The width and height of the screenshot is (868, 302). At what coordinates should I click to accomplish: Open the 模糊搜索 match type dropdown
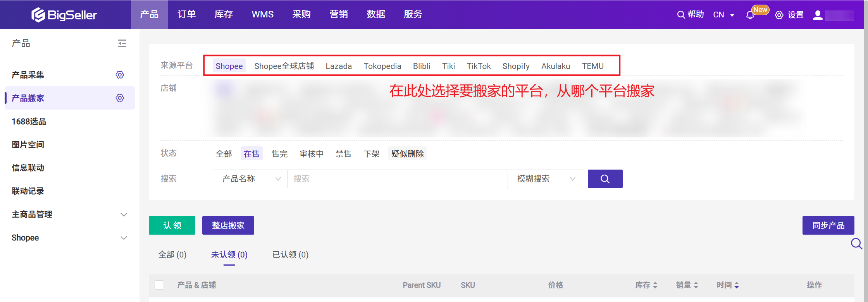545,179
